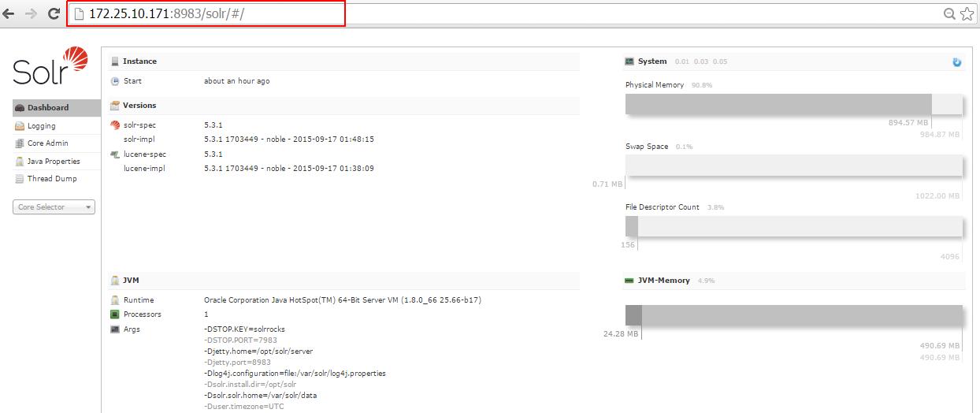
Task: Click the Dashboard menu icon
Action: 20,108
